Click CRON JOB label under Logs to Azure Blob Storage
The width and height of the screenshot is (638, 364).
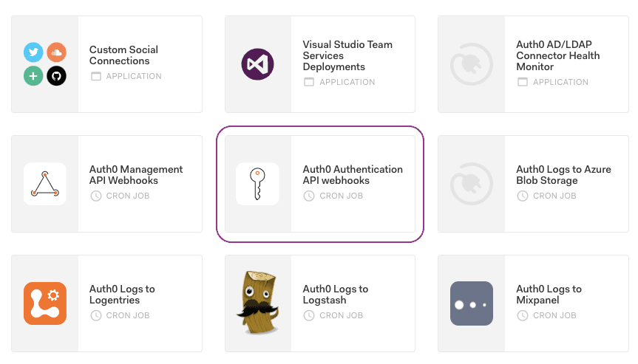tap(554, 196)
